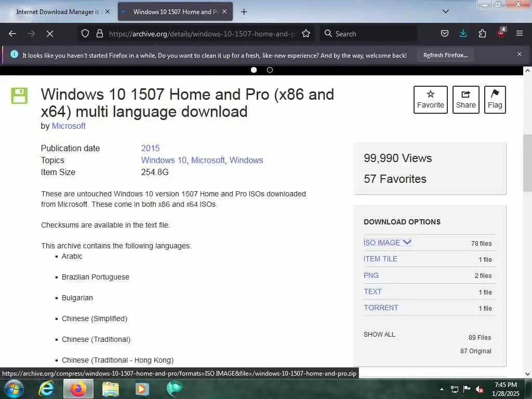Screen dimensions: 532x399
Task: Launch Internet Explorer from taskbar
Action: coord(46,389)
